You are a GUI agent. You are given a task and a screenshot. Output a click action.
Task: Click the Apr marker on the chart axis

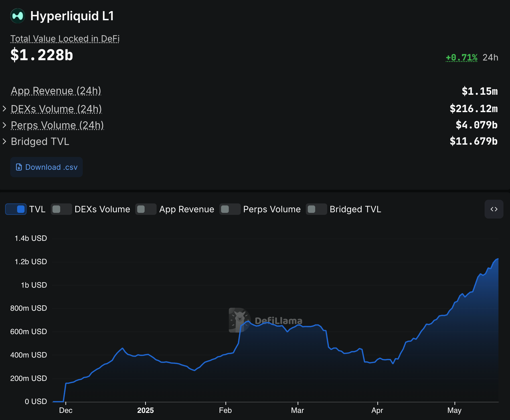pos(377,410)
